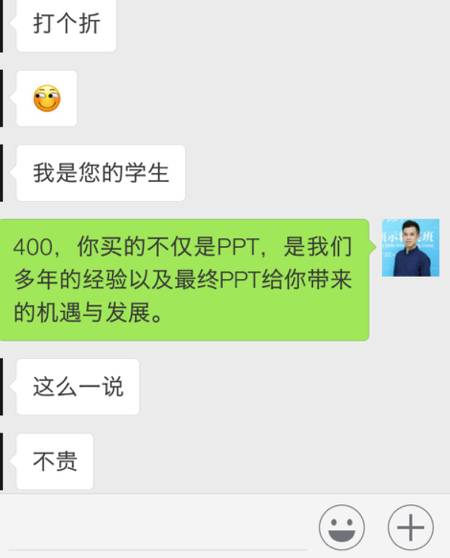Focus the message text input field
This screenshot has height=558, width=450.
[157, 527]
